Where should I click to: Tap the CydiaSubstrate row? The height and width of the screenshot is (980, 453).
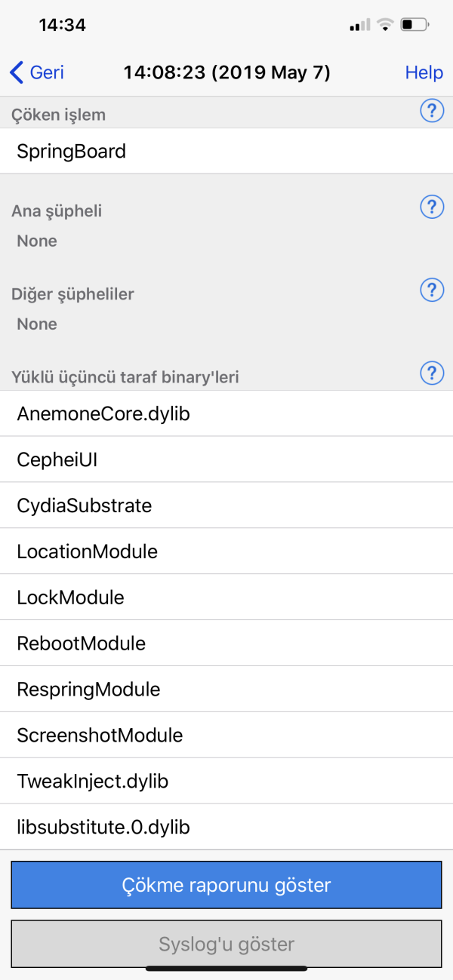pyautogui.click(x=226, y=505)
